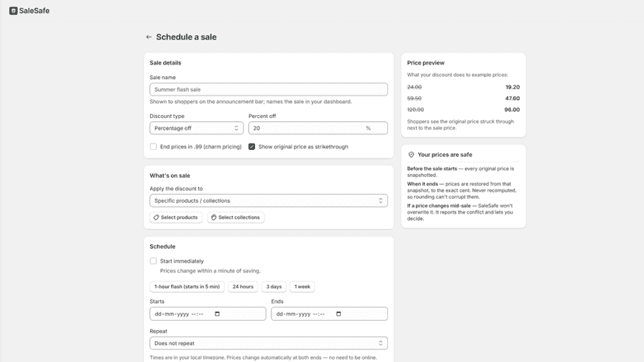Uncheck Show original price as strikethrough
The height and width of the screenshot is (362, 644).
coord(252,147)
